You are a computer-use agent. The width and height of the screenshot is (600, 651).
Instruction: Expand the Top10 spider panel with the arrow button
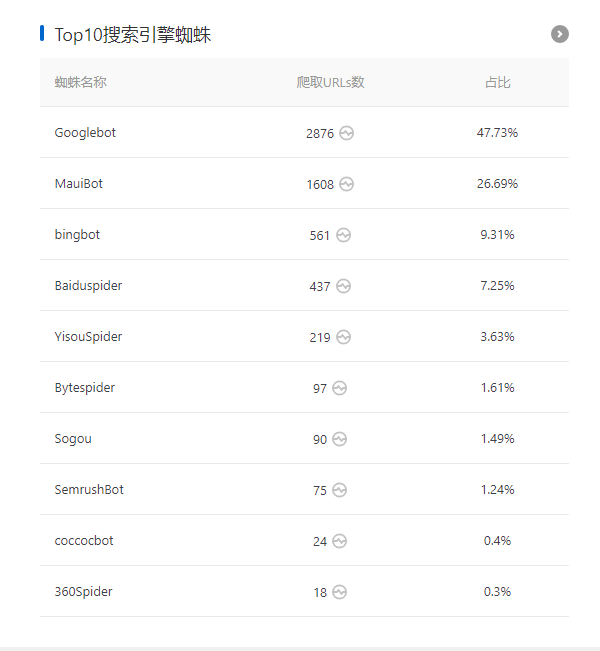pyautogui.click(x=560, y=34)
